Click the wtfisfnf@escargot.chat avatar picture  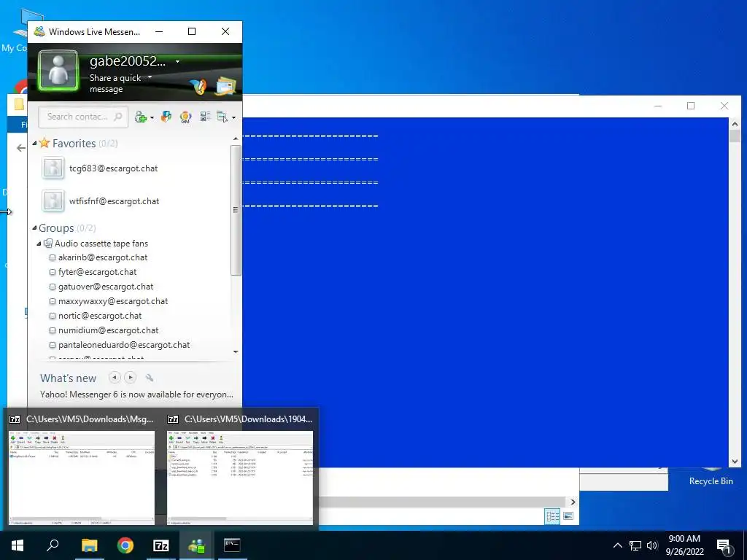point(53,201)
